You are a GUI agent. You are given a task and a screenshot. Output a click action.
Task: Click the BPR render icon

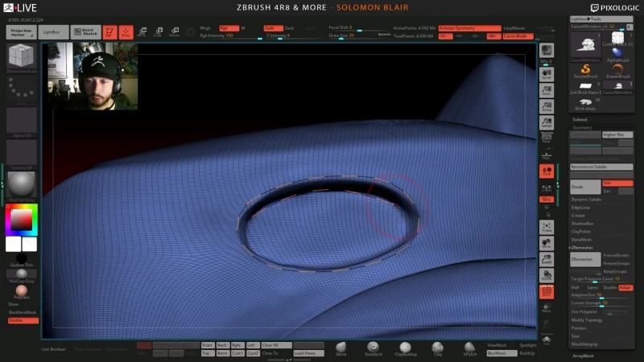(547, 51)
